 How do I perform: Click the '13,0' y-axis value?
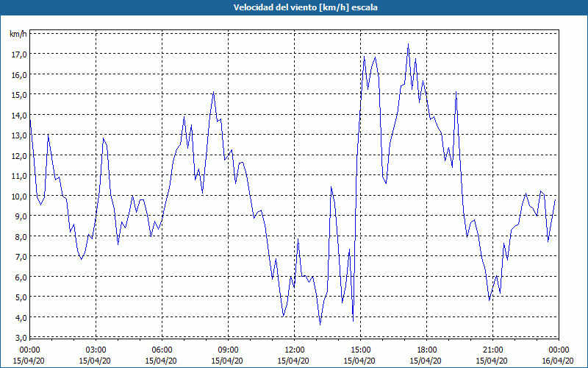(19, 135)
